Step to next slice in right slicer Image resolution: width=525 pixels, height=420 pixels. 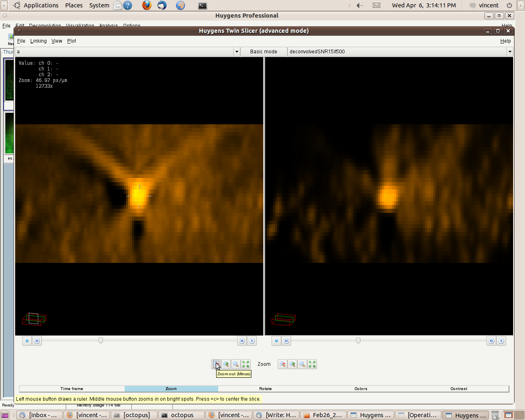491,341
